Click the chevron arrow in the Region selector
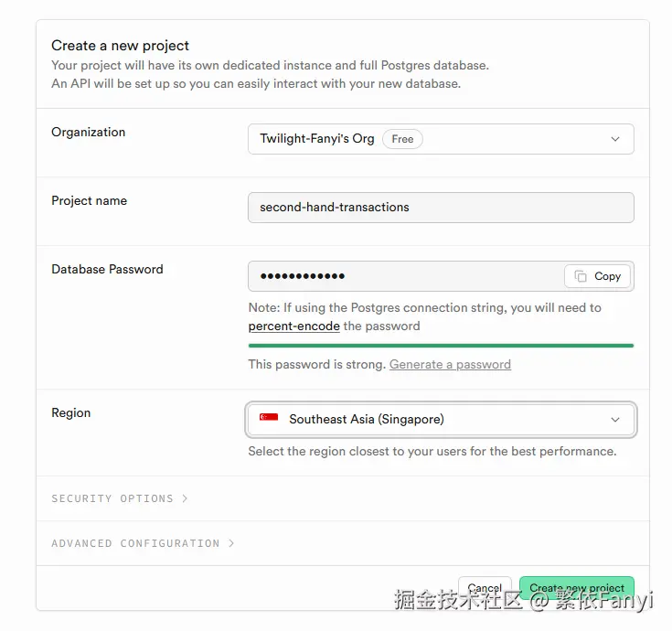The width and height of the screenshot is (672, 631). coord(615,420)
